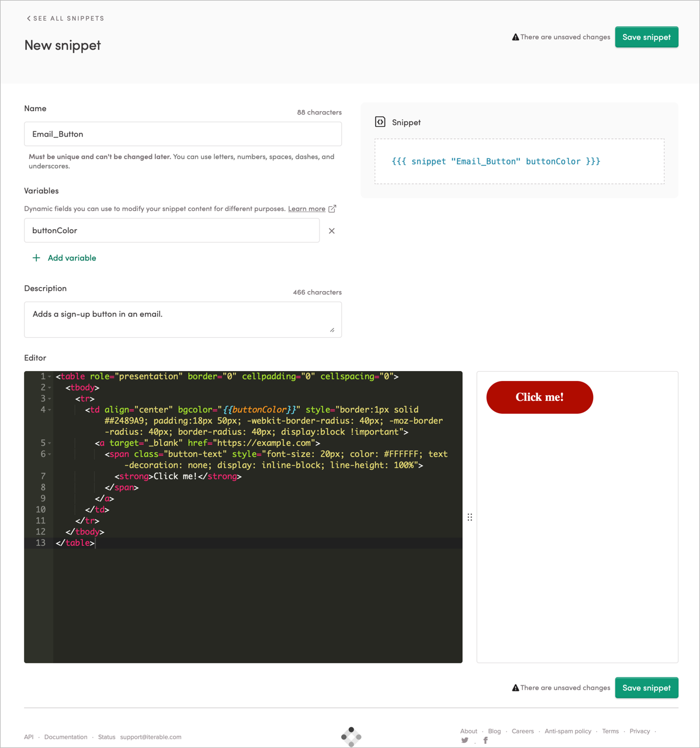The width and height of the screenshot is (700, 748).
Task: Click the plus icon to add a variable
Action: [x=36, y=258]
